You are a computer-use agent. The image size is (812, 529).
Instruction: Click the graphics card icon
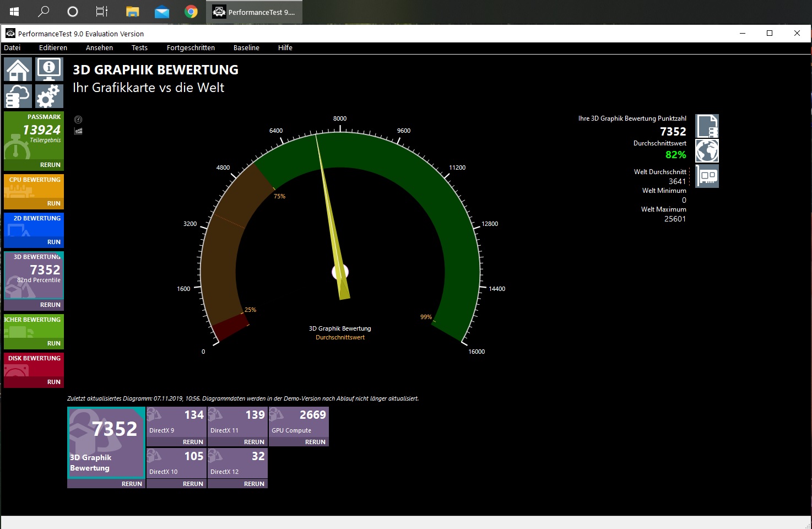(707, 176)
